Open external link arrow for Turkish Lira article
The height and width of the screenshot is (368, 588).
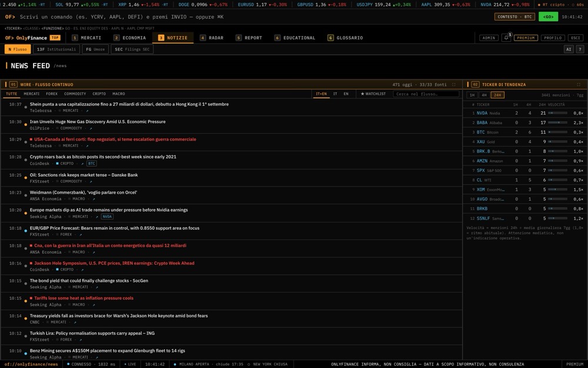80,340
